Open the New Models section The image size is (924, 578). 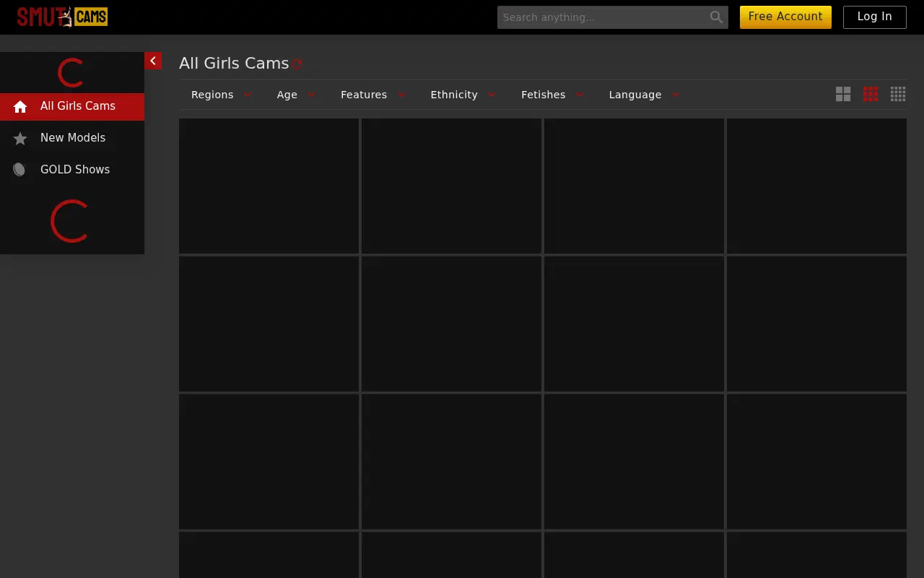click(x=72, y=138)
